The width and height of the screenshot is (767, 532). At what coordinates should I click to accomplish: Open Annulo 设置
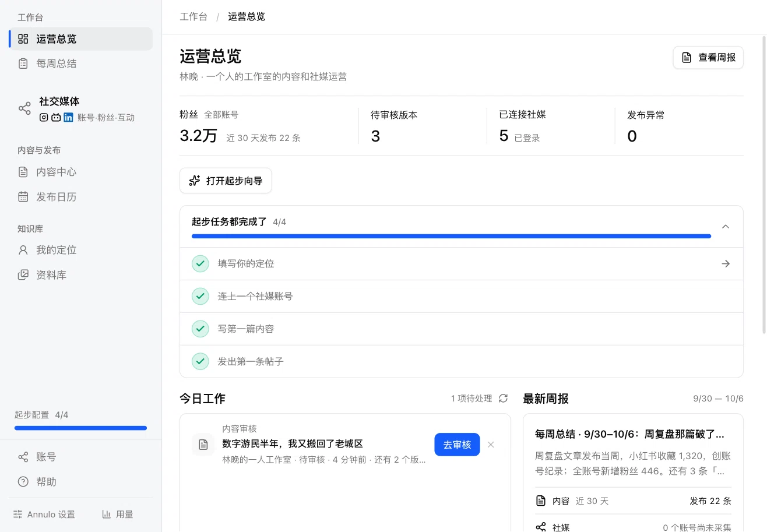pyautogui.click(x=44, y=515)
